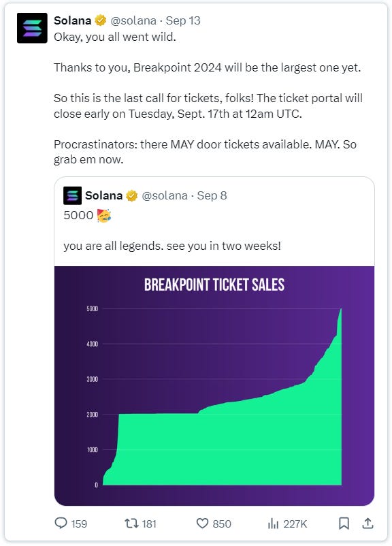Click the verified badge in quoted tweet

pyautogui.click(x=131, y=195)
